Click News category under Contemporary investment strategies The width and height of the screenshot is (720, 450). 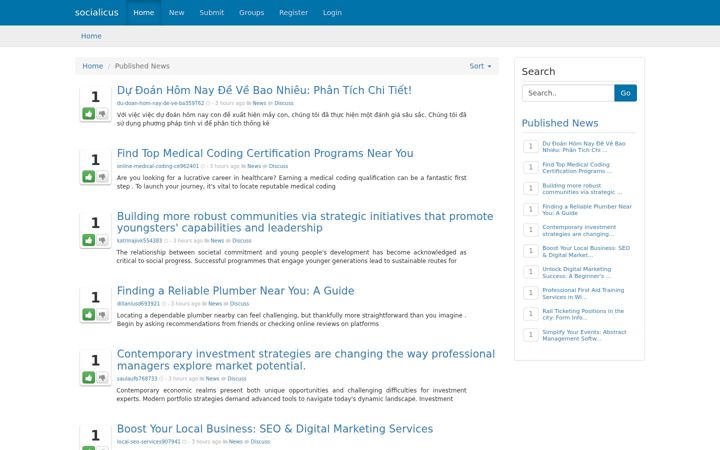[x=212, y=379]
